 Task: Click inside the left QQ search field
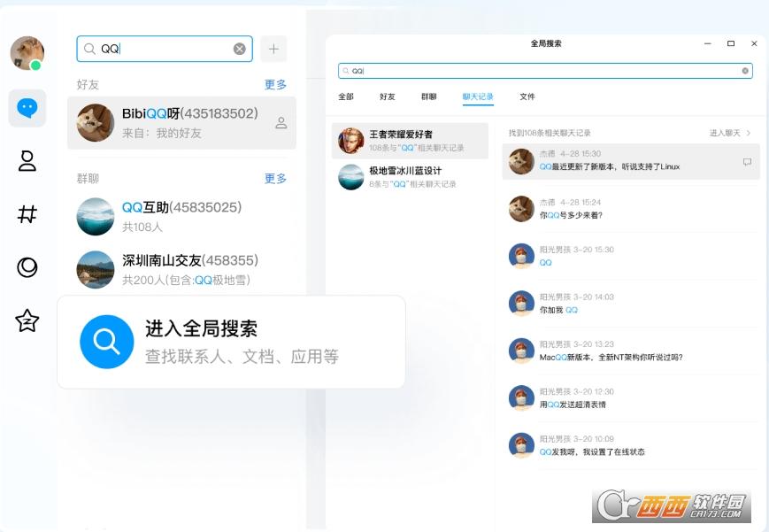[165, 49]
